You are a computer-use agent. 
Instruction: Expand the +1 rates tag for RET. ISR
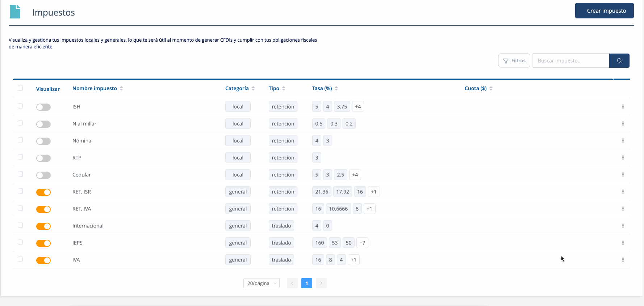click(x=373, y=192)
